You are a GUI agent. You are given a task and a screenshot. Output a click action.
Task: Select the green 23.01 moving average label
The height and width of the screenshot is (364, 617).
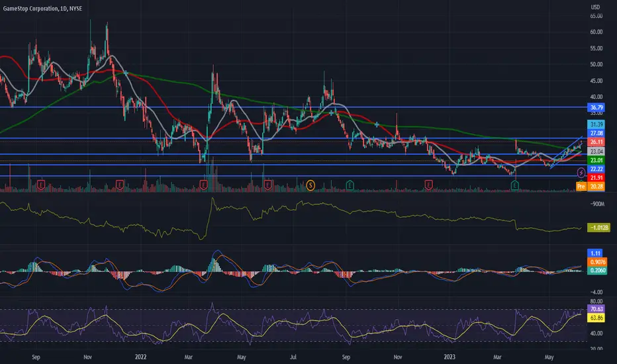coord(596,160)
